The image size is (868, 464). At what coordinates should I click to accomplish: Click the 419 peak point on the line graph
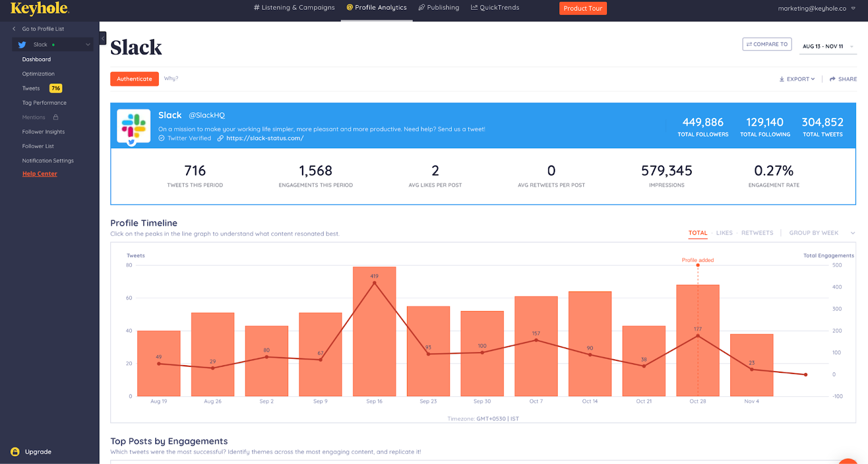[x=374, y=283]
